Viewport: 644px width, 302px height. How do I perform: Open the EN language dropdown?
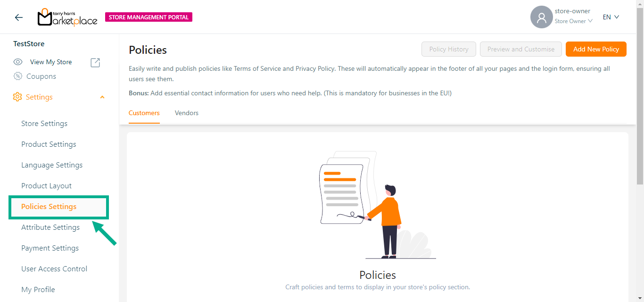[611, 17]
